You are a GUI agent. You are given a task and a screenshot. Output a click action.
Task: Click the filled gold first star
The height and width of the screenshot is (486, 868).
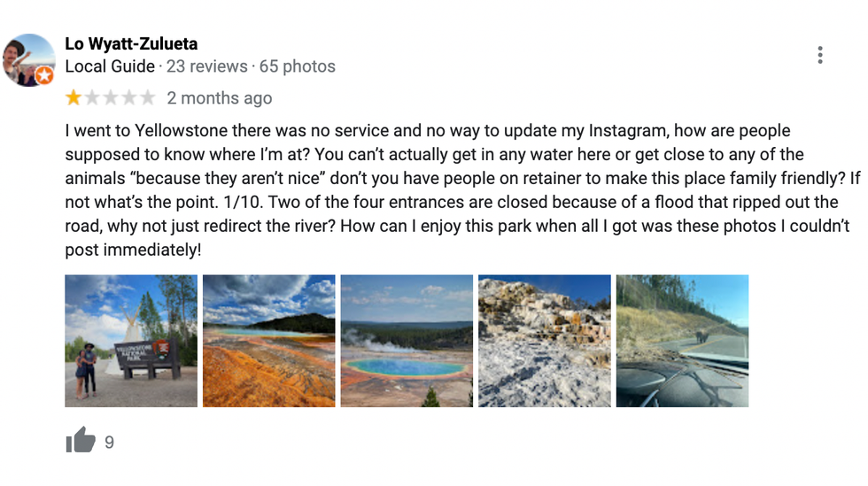point(74,97)
